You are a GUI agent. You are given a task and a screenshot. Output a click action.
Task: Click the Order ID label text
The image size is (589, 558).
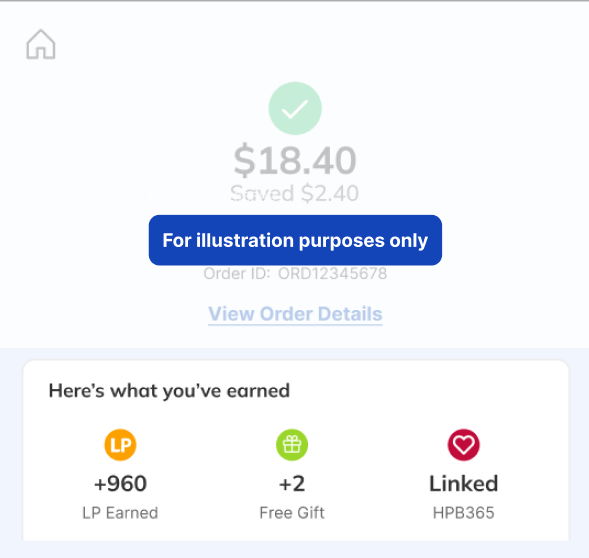tap(237, 274)
